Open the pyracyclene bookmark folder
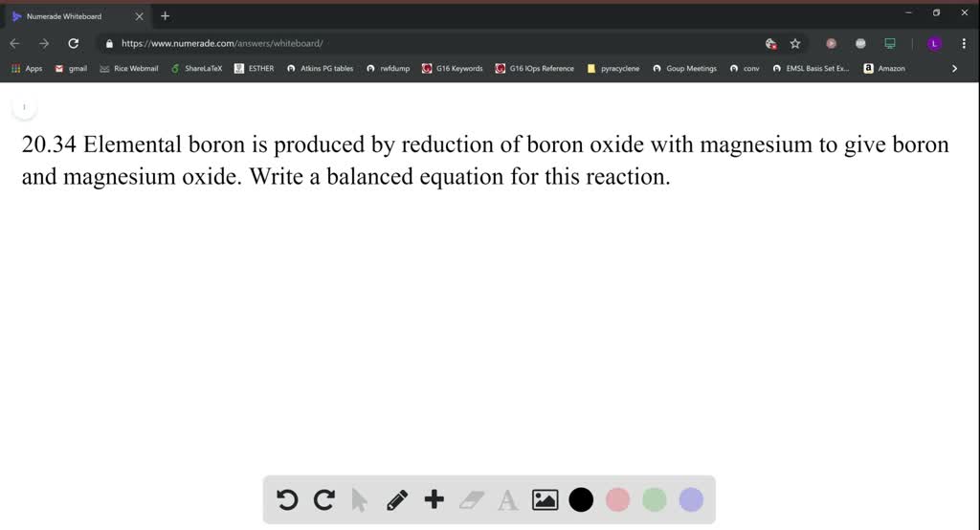The height and width of the screenshot is (530, 980). coord(612,69)
